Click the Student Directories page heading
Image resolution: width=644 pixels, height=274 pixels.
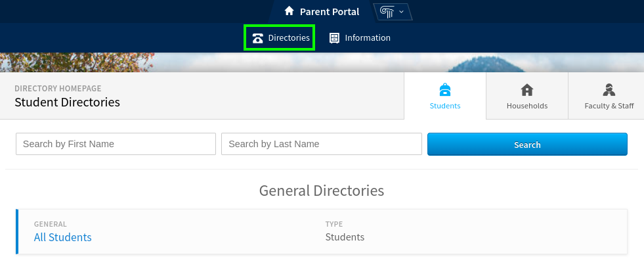pos(67,102)
